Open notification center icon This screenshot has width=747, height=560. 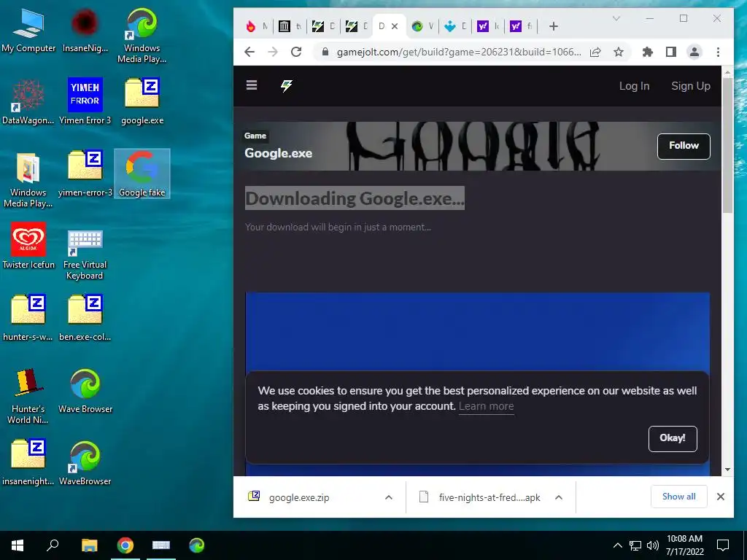tap(723, 545)
